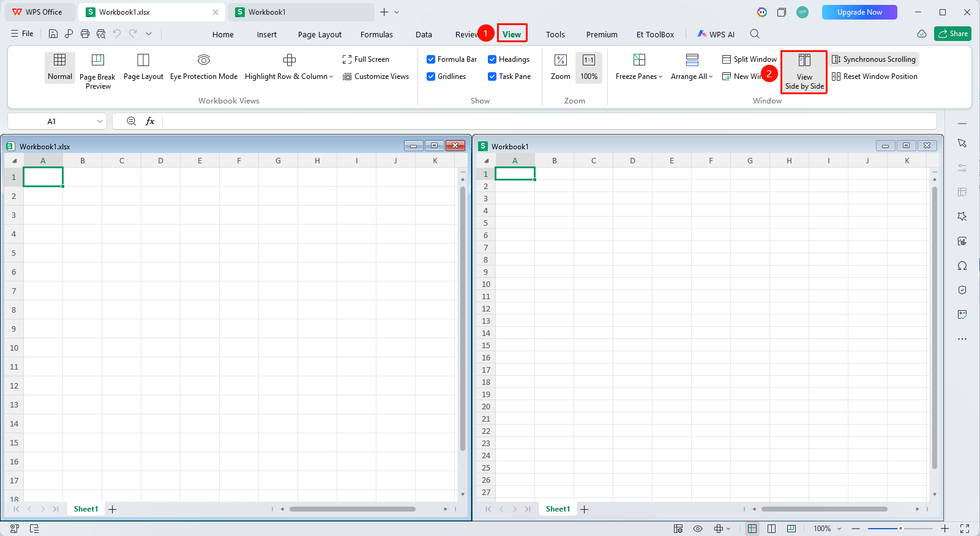The image size is (980, 536).
Task: Uncheck the Task Pane checkbox
Action: [x=492, y=76]
